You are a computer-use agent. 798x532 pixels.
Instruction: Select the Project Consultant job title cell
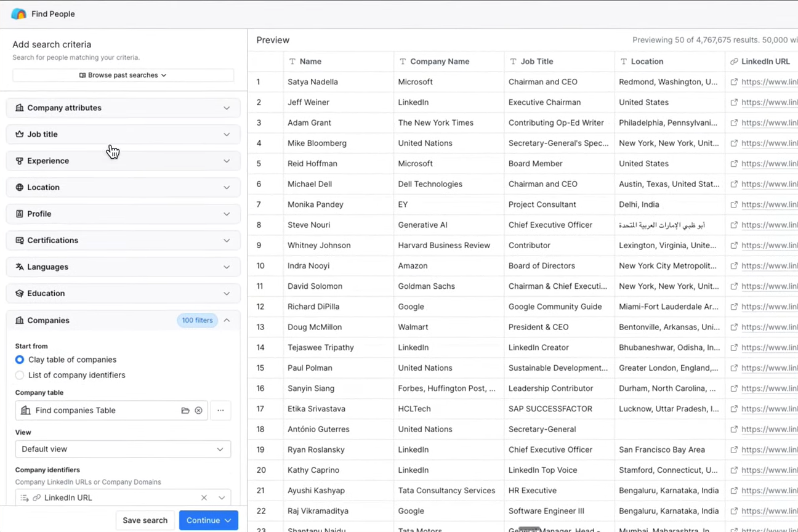tap(559, 204)
